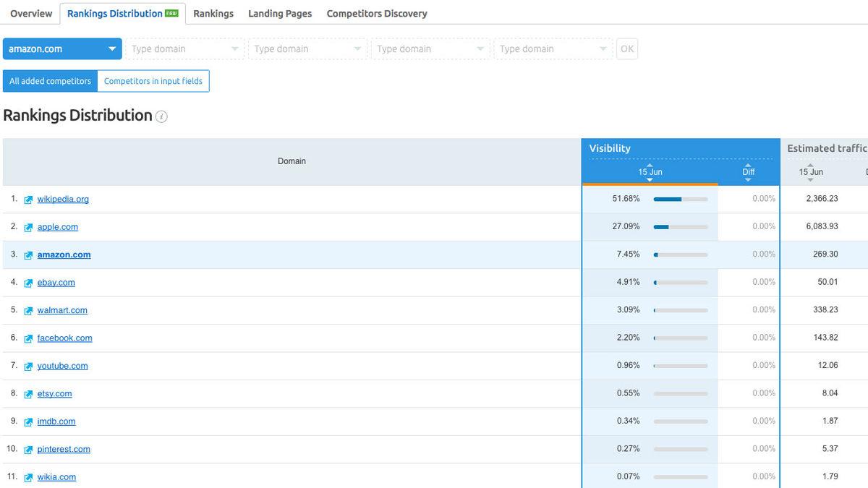Switch to the Landing Pages tab
This screenshot has height=488, width=868.
[x=280, y=14]
